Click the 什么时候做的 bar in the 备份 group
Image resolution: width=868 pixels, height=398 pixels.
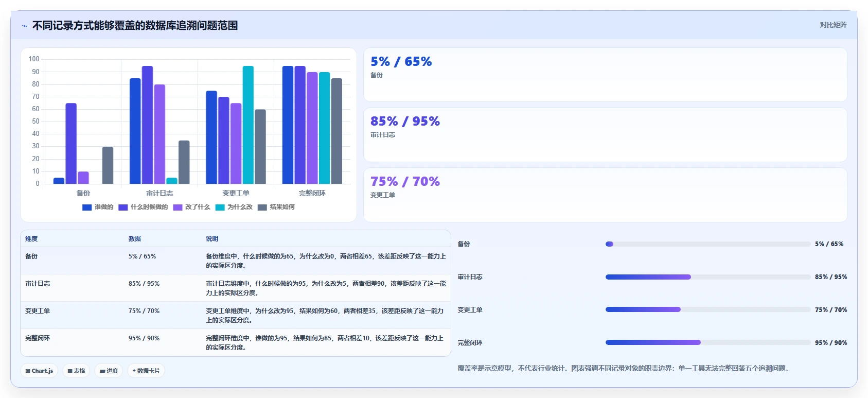71,144
